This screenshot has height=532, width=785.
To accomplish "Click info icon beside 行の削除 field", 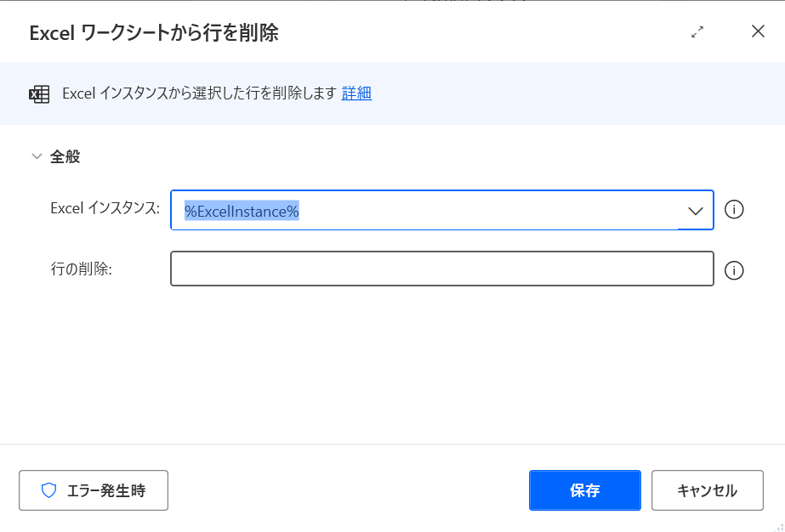I will click(734, 270).
